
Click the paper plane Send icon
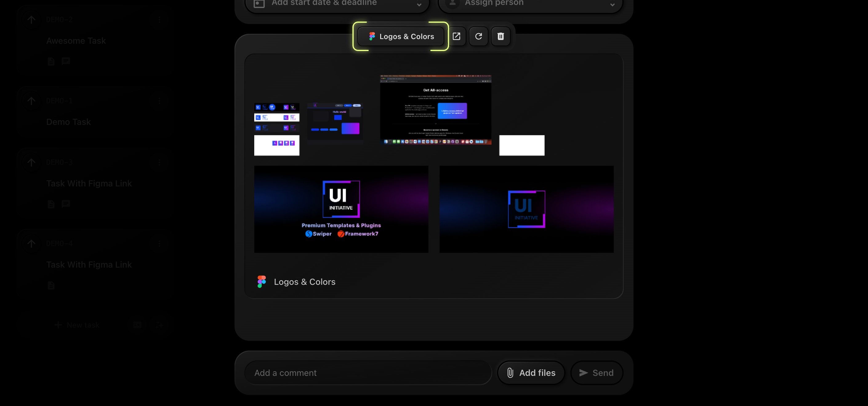(x=583, y=373)
